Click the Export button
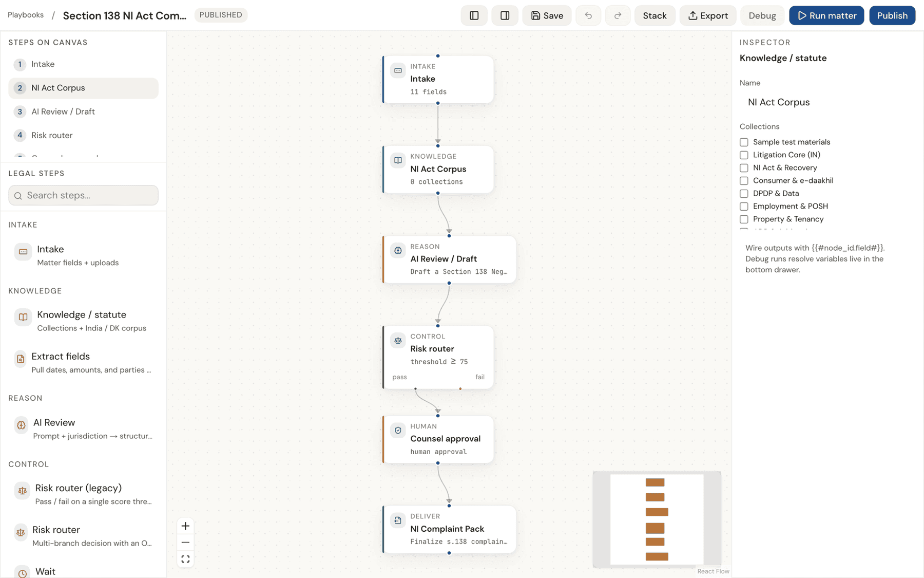 tap(708, 15)
